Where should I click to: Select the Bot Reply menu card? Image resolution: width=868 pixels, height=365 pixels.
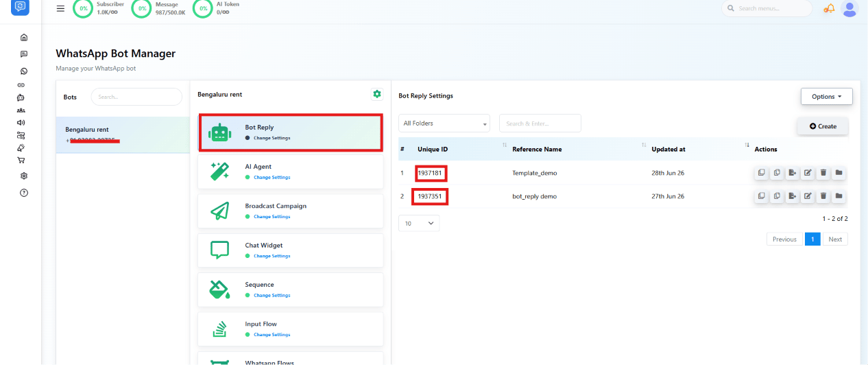pos(290,132)
